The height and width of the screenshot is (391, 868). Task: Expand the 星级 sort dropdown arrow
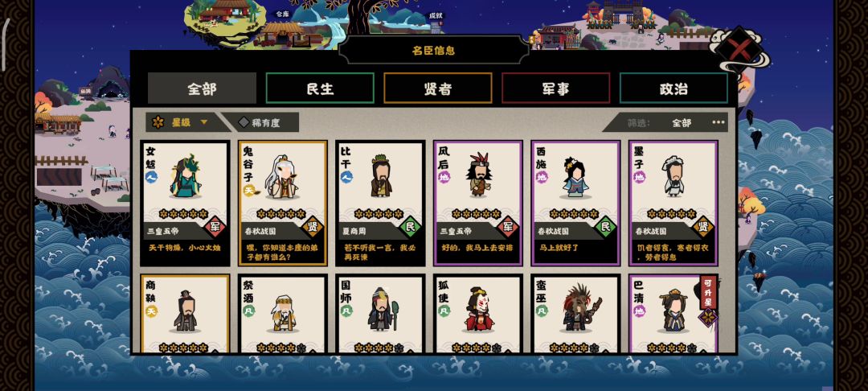coord(204,122)
